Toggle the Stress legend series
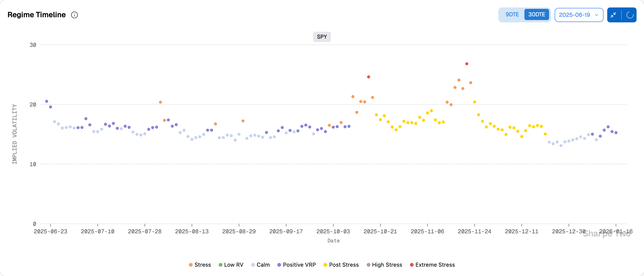Image resolution: width=644 pixels, height=276 pixels. pos(200,265)
